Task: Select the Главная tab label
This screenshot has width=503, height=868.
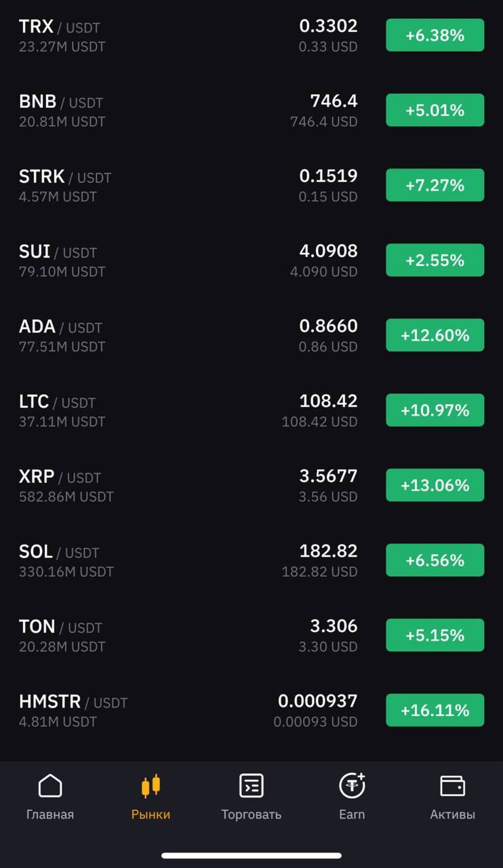Action: (50, 814)
